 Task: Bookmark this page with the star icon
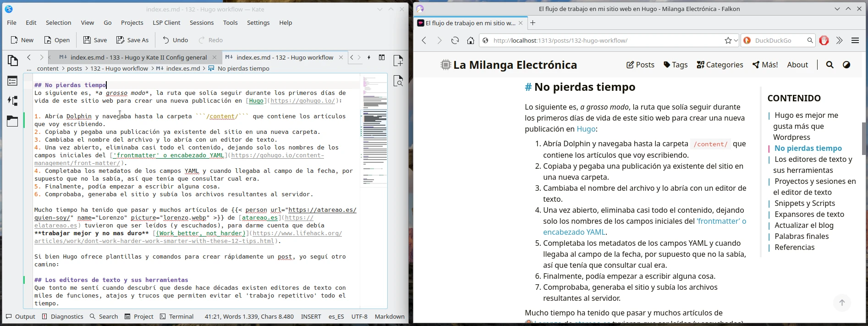728,40
